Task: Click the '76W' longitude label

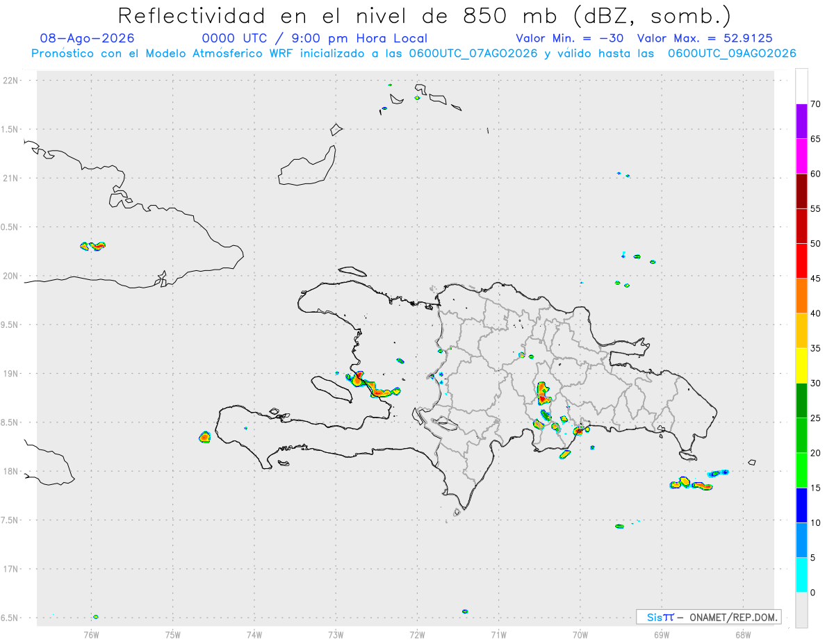Action: tap(91, 634)
